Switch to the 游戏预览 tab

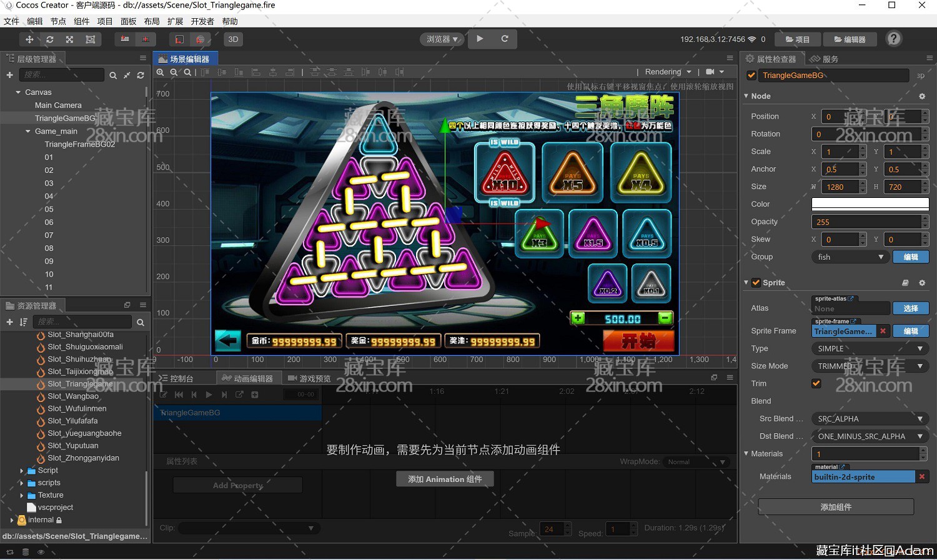tap(309, 378)
